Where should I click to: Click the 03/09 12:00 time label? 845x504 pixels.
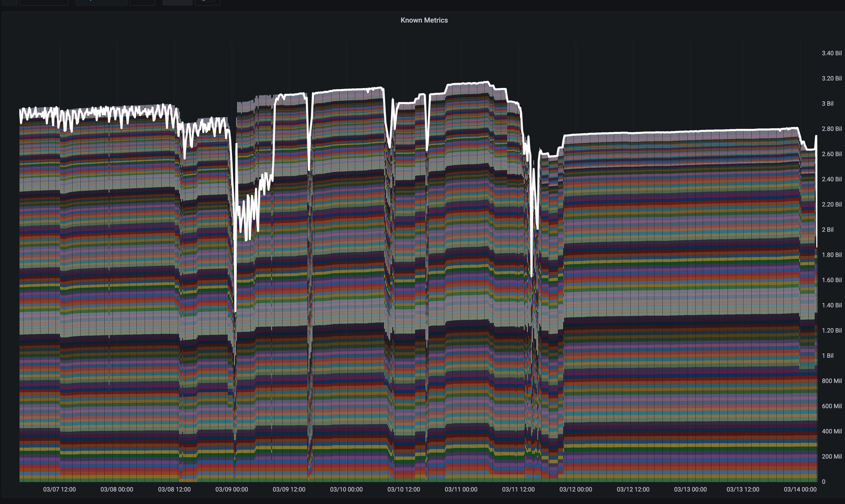[289, 489]
